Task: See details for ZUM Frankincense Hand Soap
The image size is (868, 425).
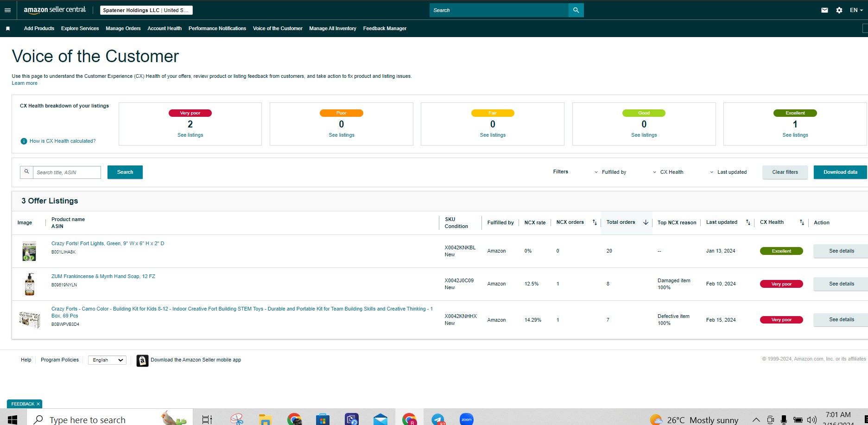Action: (x=841, y=284)
